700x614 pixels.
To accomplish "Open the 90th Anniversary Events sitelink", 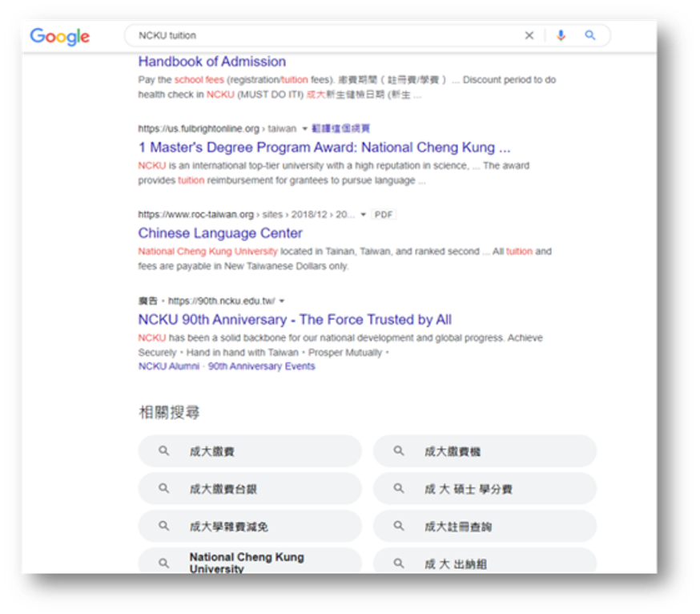I will [x=262, y=366].
